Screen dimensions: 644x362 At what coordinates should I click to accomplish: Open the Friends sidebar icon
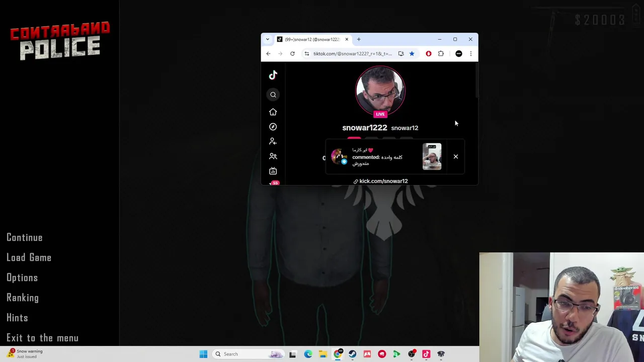(273, 156)
